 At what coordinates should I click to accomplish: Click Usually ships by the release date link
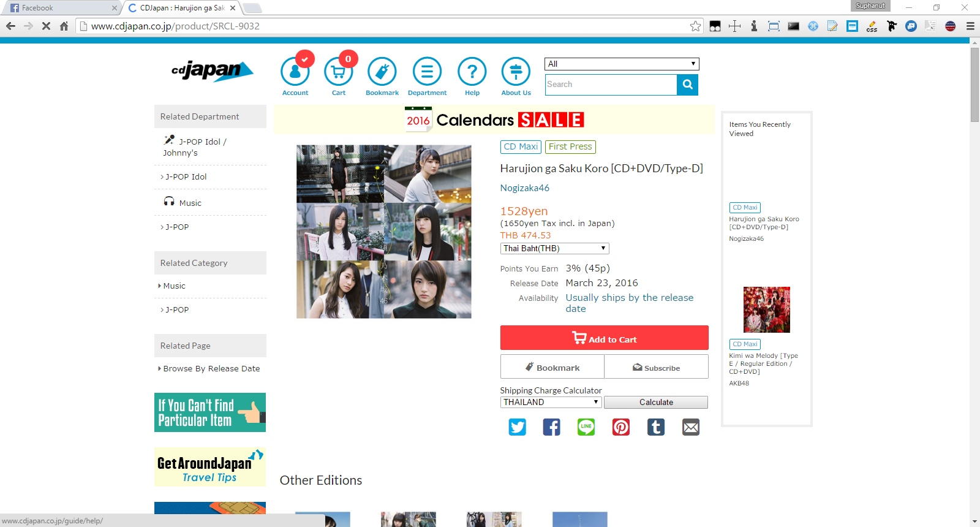pos(630,303)
